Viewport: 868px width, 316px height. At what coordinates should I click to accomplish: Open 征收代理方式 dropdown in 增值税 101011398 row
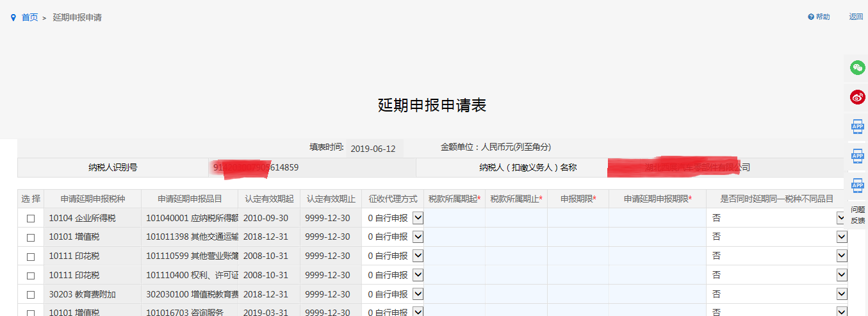418,237
